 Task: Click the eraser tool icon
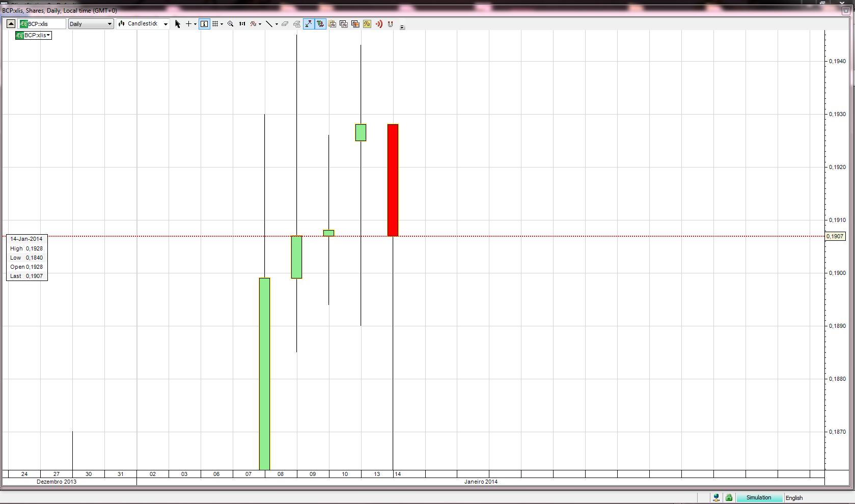[285, 24]
